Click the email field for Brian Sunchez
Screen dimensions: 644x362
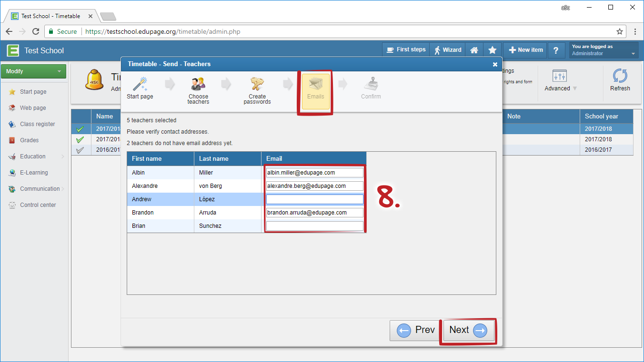[314, 226]
